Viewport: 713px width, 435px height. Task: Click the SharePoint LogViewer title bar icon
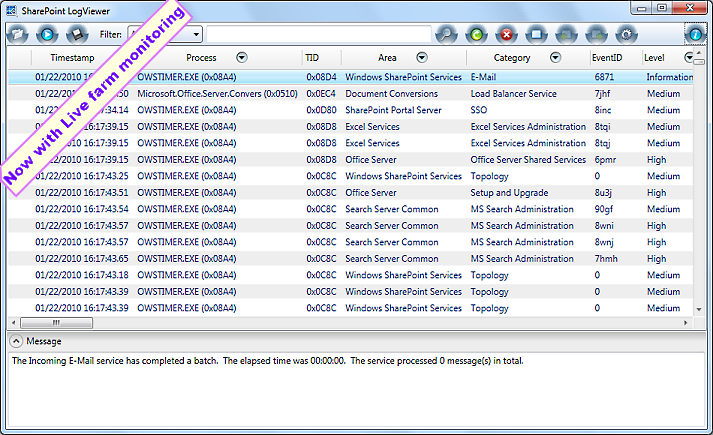click(x=11, y=10)
